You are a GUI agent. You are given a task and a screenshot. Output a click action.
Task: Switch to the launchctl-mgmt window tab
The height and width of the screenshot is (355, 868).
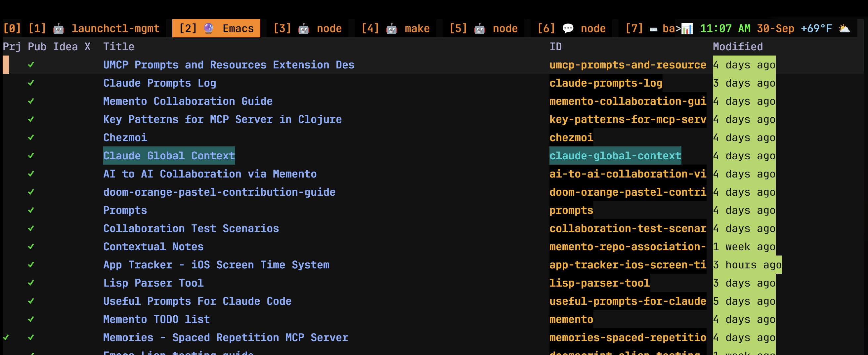[x=115, y=29]
